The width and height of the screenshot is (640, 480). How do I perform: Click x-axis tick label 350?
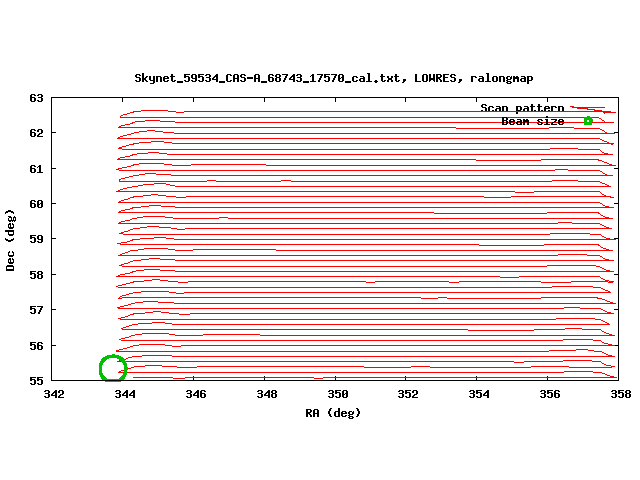(x=338, y=394)
